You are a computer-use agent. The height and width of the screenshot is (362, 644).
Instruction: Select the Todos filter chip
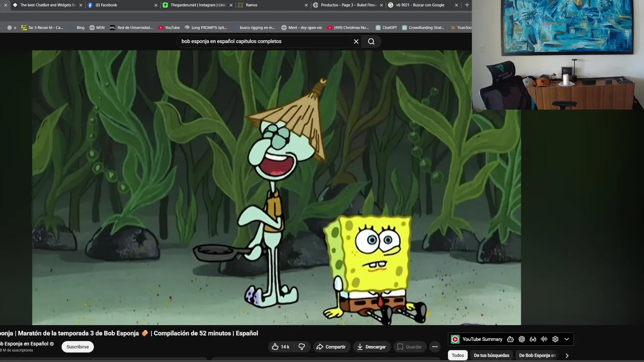458,355
